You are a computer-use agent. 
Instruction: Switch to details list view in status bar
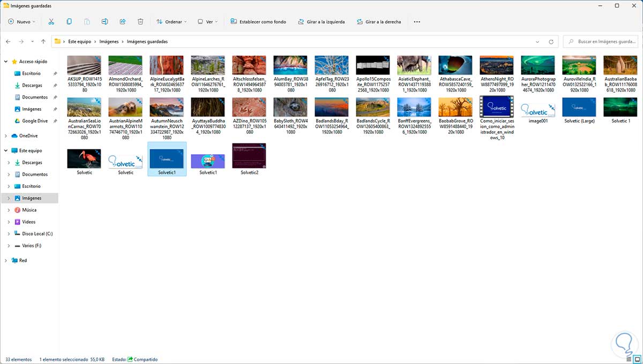pyautogui.click(x=629, y=359)
